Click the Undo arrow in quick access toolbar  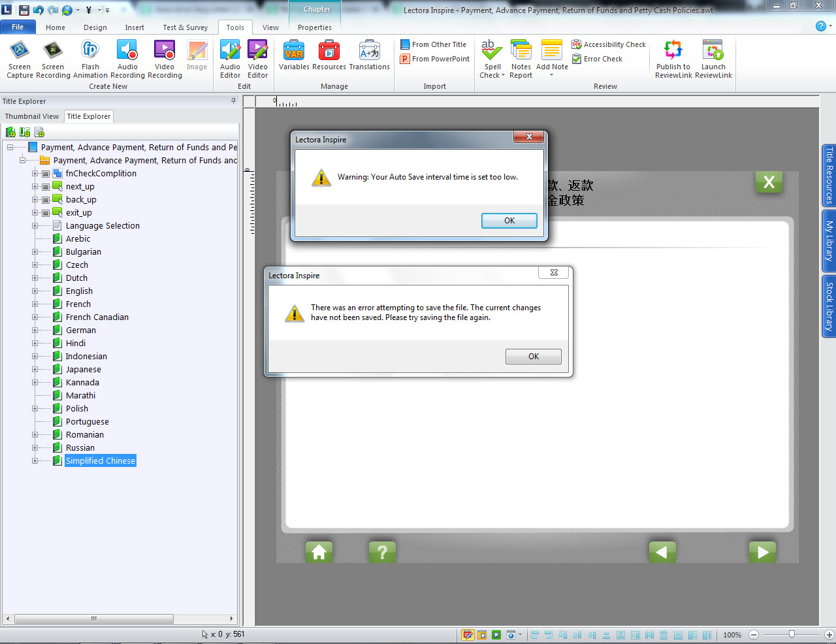click(x=38, y=10)
